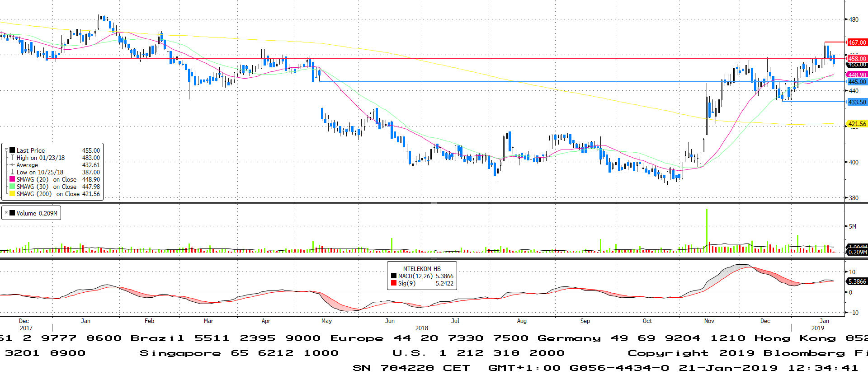Image resolution: width=868 pixels, height=384 pixels.
Task: Expand the Volume legend box
Action: (6, 213)
